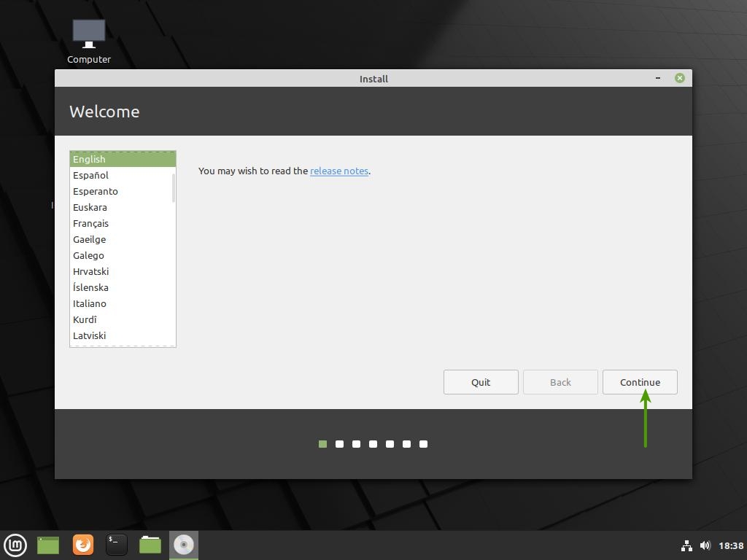Image resolution: width=747 pixels, height=560 pixels.
Task: Select Español in the language list
Action: click(91, 175)
